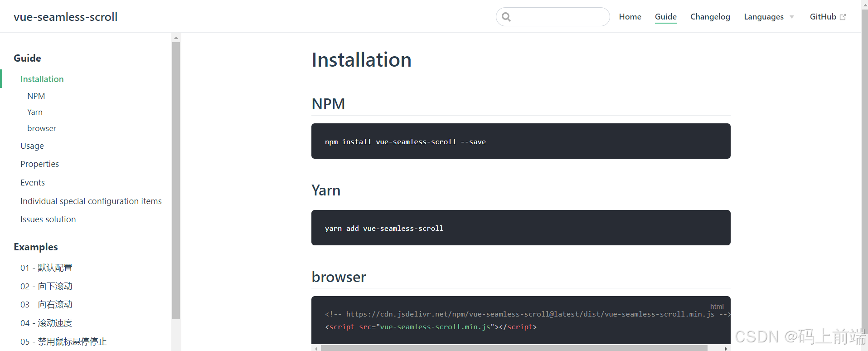
Task: Open the Changelog nav item
Action: click(710, 17)
